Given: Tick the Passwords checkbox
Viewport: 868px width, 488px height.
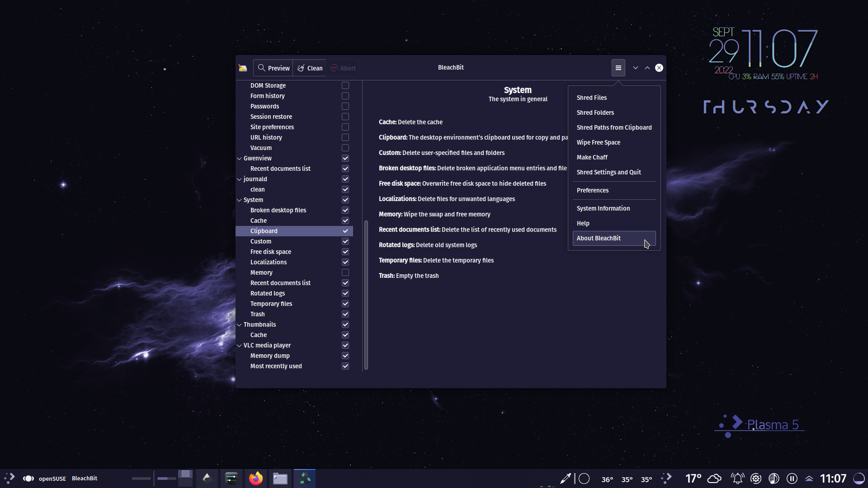Looking at the screenshot, I should tap(345, 106).
